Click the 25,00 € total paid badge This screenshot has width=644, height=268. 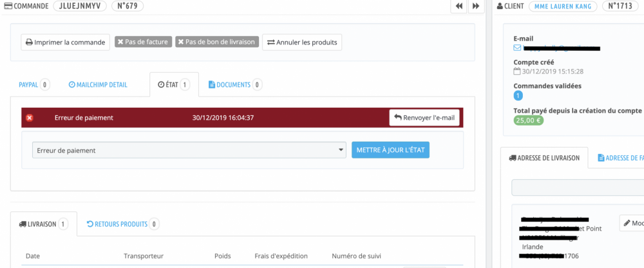[528, 121]
